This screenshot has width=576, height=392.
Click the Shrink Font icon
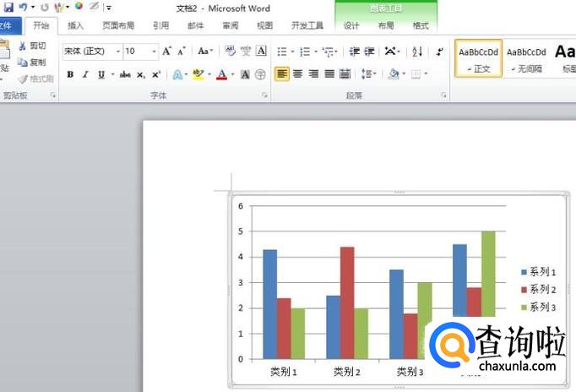(181, 52)
